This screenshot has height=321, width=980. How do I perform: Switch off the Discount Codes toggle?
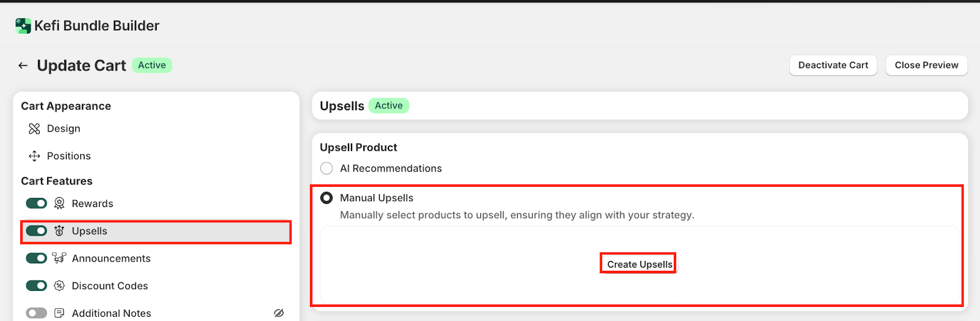click(x=36, y=285)
